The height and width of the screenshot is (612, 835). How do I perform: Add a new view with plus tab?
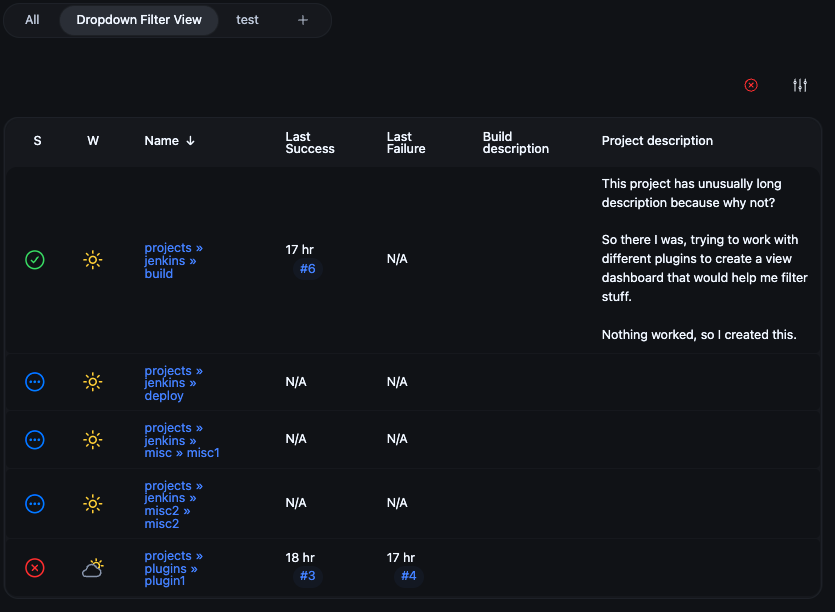[303, 20]
